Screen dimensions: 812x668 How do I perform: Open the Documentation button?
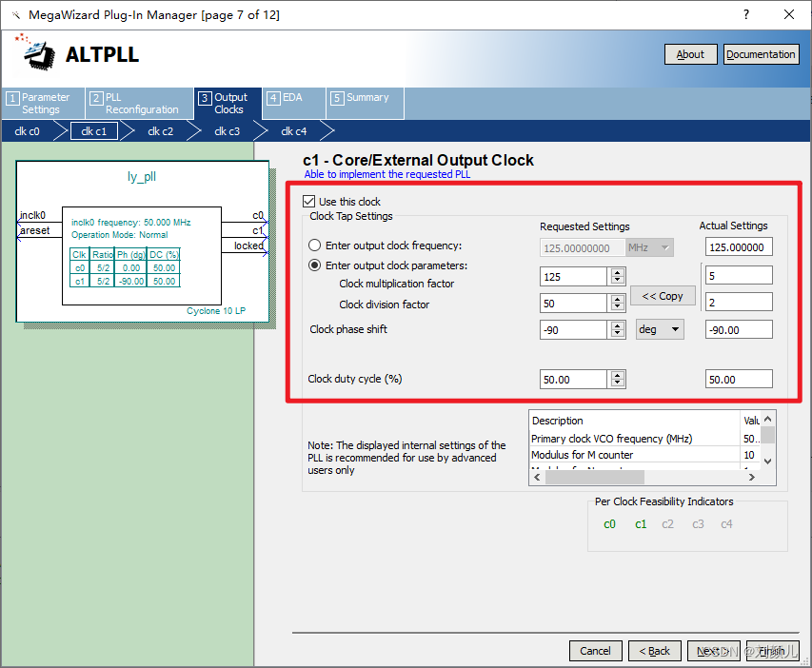point(761,54)
